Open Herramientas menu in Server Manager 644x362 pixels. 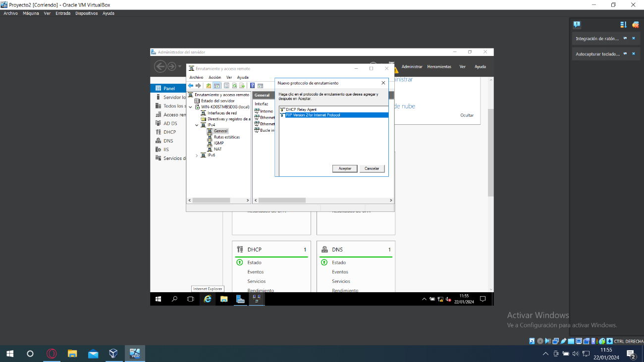coord(439,66)
